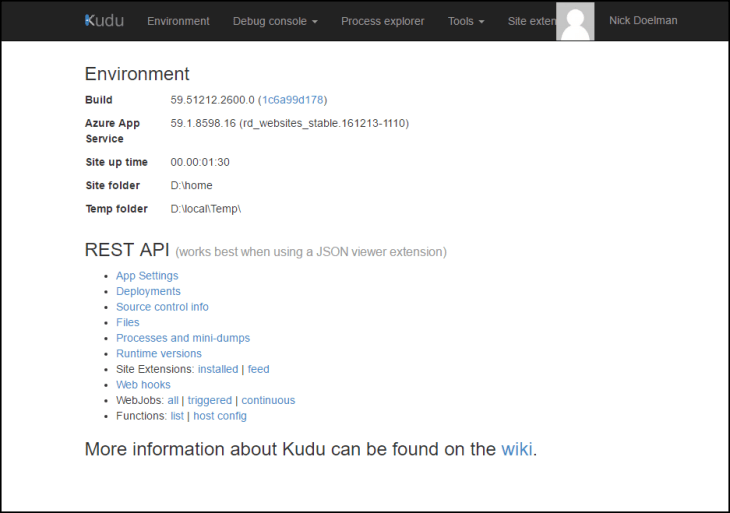Open the Site extensions nav item
This screenshot has height=513, width=730.
coord(532,21)
